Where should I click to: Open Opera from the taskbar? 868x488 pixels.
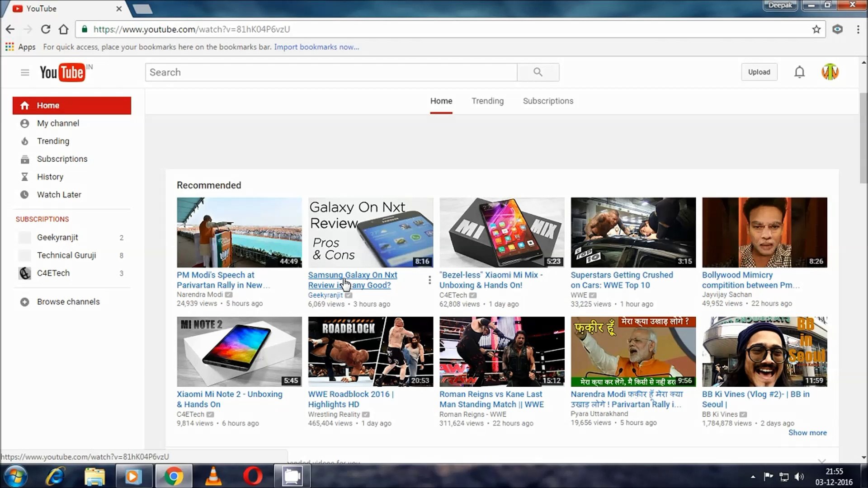[x=253, y=476]
